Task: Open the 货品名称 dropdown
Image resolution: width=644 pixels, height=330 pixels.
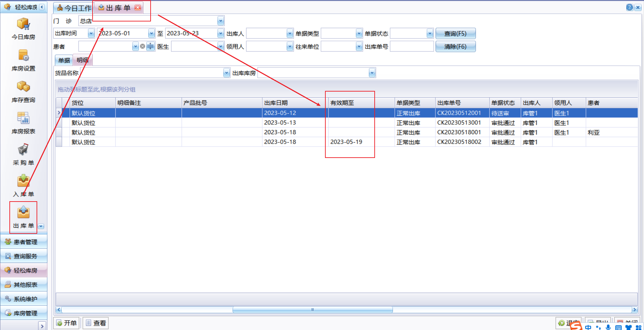Action: [226, 73]
